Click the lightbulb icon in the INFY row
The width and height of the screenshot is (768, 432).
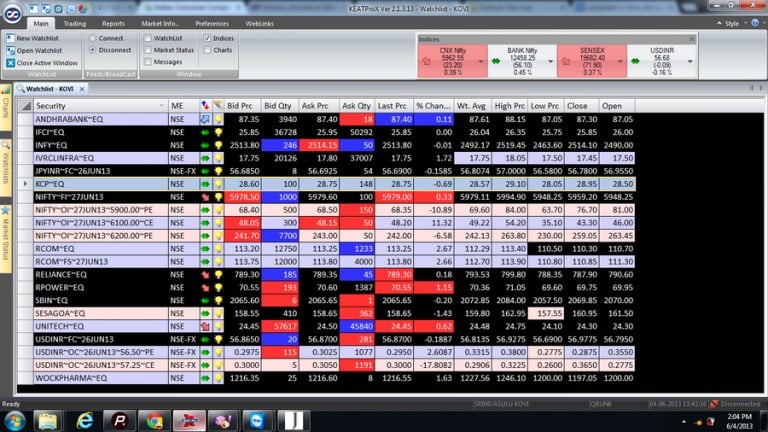coord(217,144)
